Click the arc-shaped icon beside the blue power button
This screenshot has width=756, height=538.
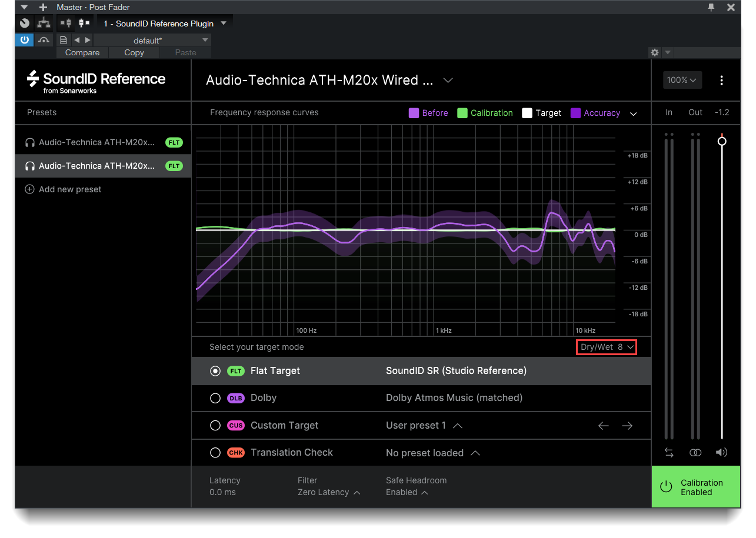[x=44, y=40]
